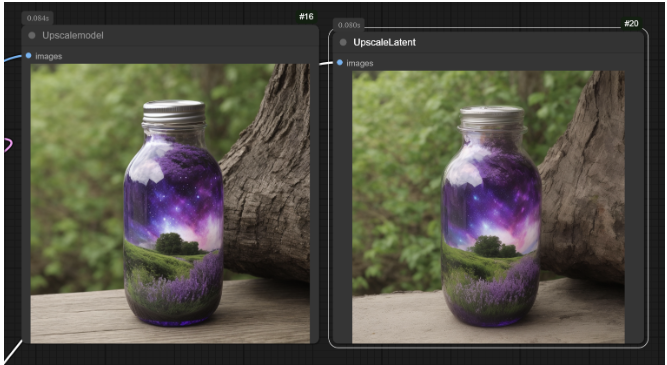The height and width of the screenshot is (365, 667).
Task: Click the images label on Upscalemodel node
Action: 48,56
